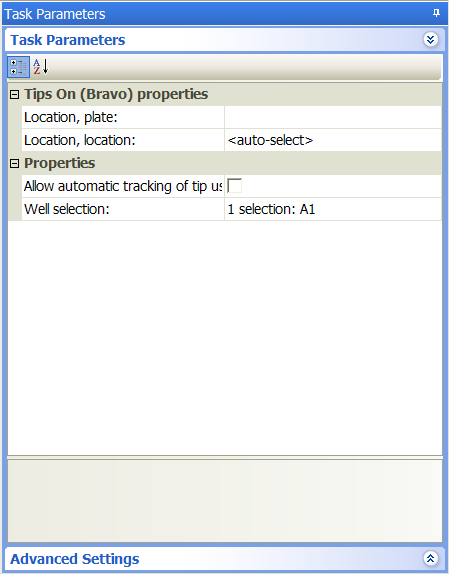This screenshot has height=574, width=449.
Task: Select the Location, plate label row
Action: (123, 117)
